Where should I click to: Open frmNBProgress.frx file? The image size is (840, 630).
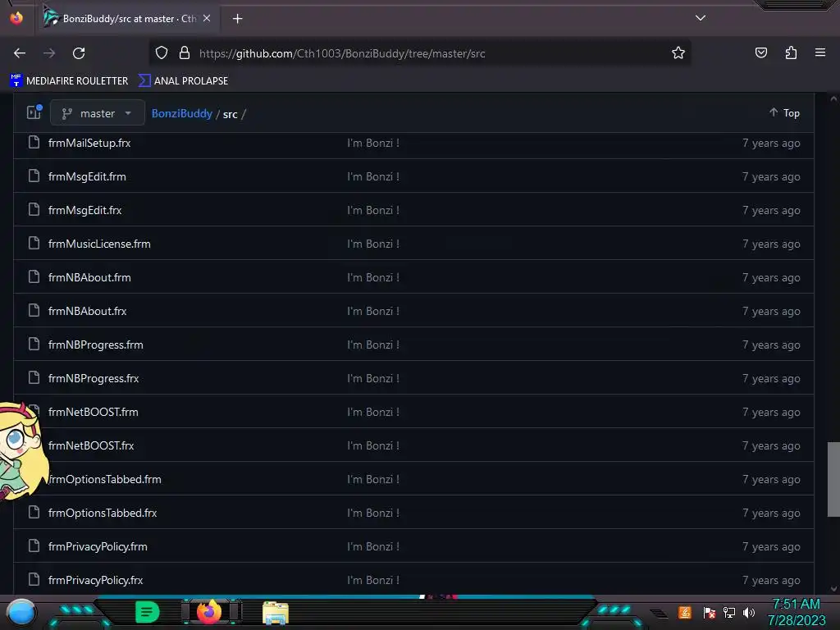(x=94, y=379)
